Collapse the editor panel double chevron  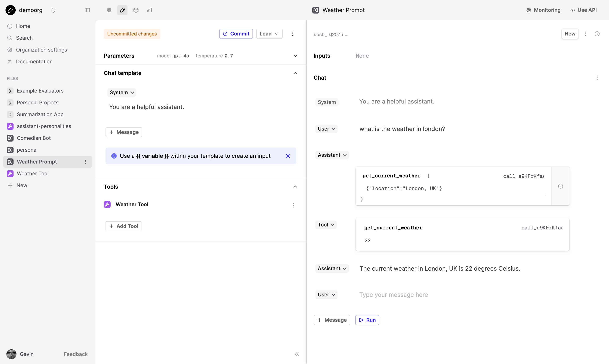(x=296, y=354)
